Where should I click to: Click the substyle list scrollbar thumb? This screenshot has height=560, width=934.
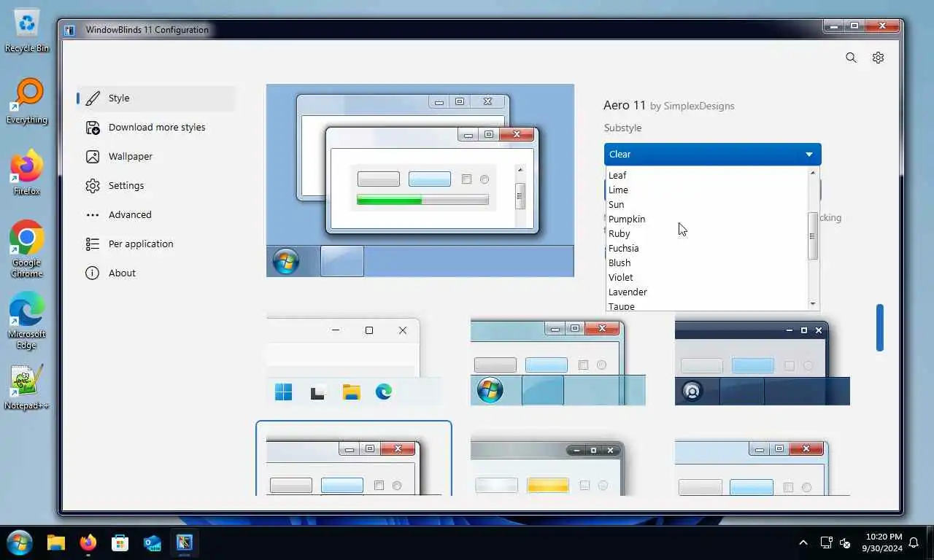(813, 236)
